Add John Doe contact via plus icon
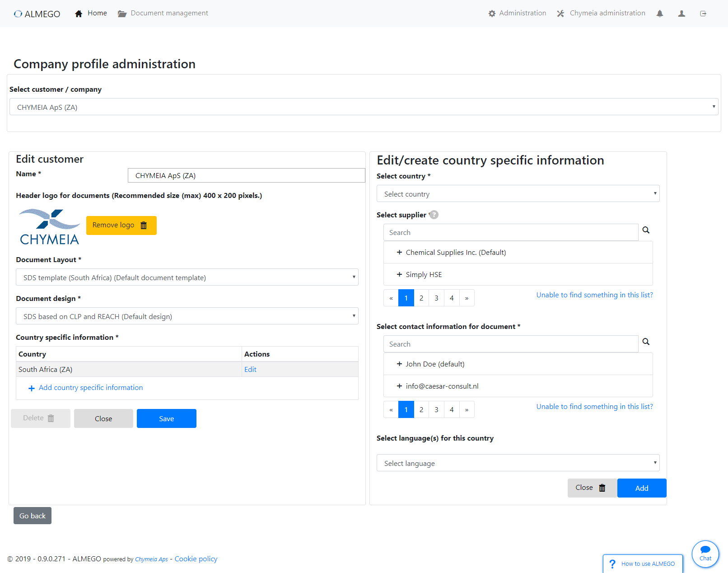728x573 pixels. click(399, 364)
